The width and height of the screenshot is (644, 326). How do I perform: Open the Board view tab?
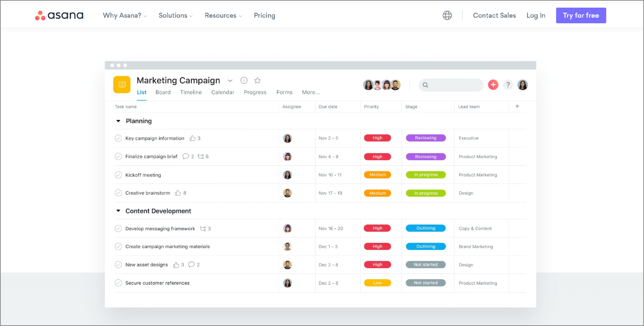tap(163, 92)
